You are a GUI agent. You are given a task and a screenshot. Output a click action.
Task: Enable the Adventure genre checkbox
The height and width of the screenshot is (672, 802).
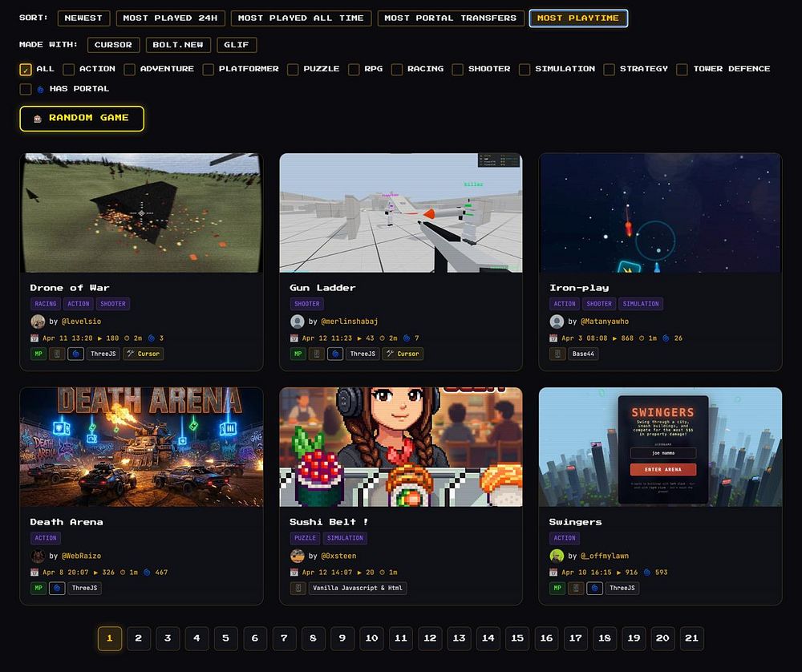(129, 69)
